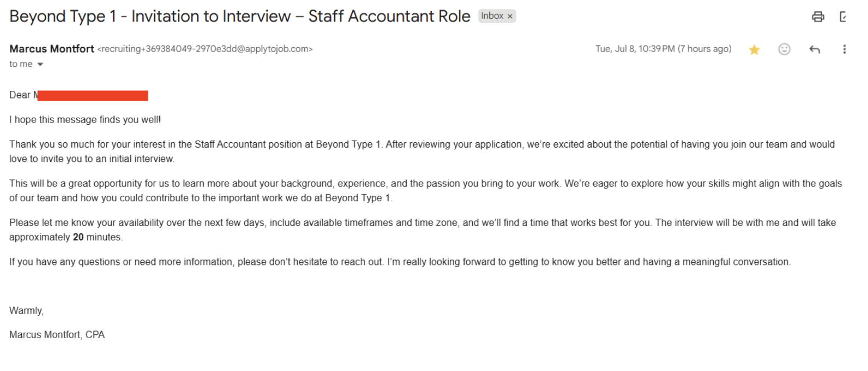Click the "Marcus Montfort, CPA" signature
The width and height of the screenshot is (868, 371).
coord(56,334)
